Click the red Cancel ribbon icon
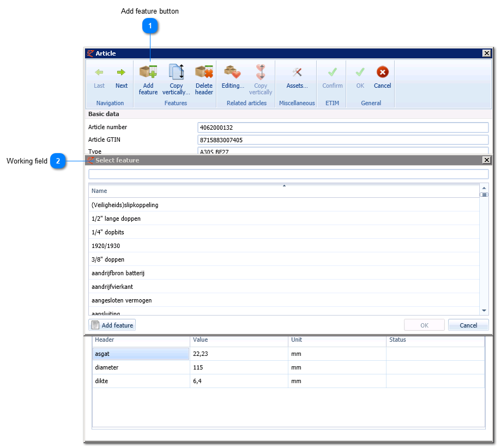Screen dimensions: 501x448 (383, 72)
